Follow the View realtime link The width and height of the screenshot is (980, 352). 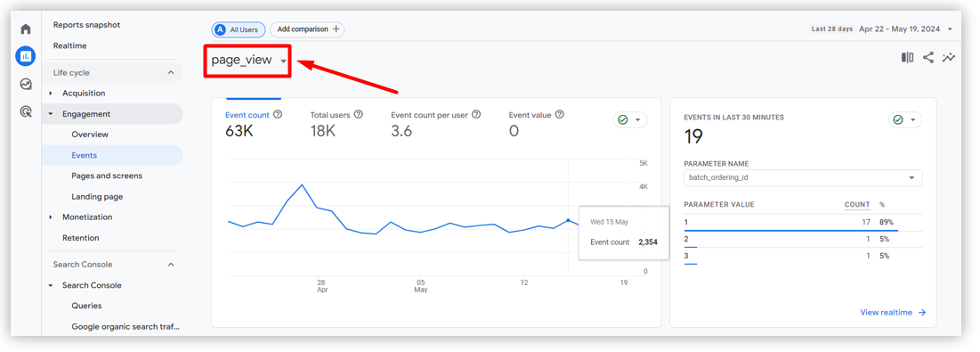(x=893, y=312)
